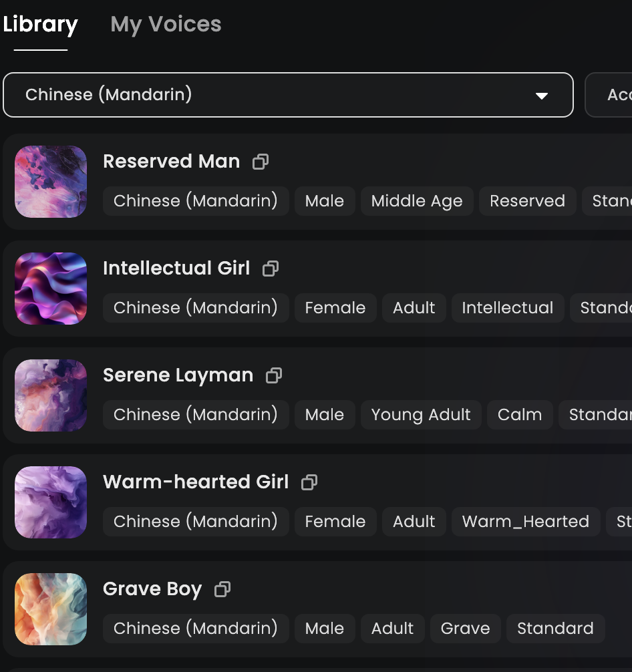Copy the Reserved Man voice ID
The image size is (632, 672).
[x=261, y=162]
